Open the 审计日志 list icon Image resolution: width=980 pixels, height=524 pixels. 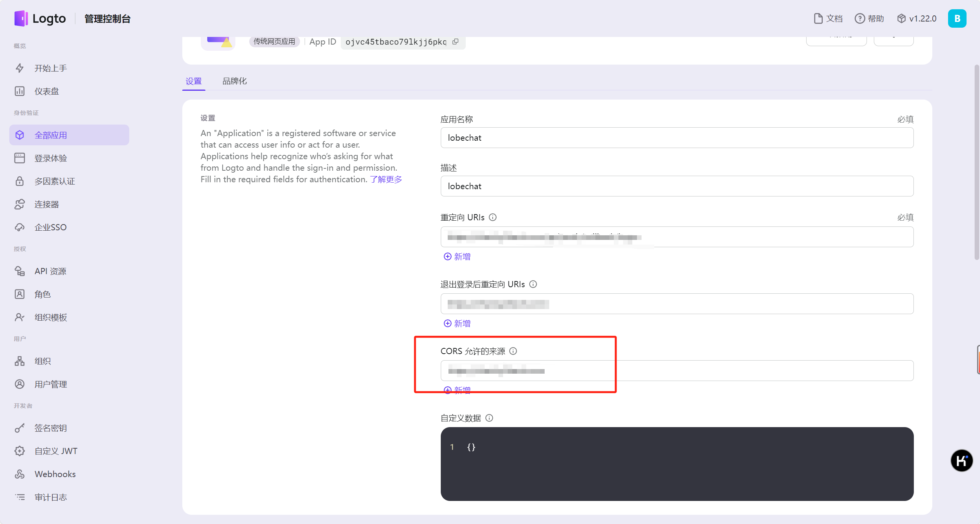20,497
